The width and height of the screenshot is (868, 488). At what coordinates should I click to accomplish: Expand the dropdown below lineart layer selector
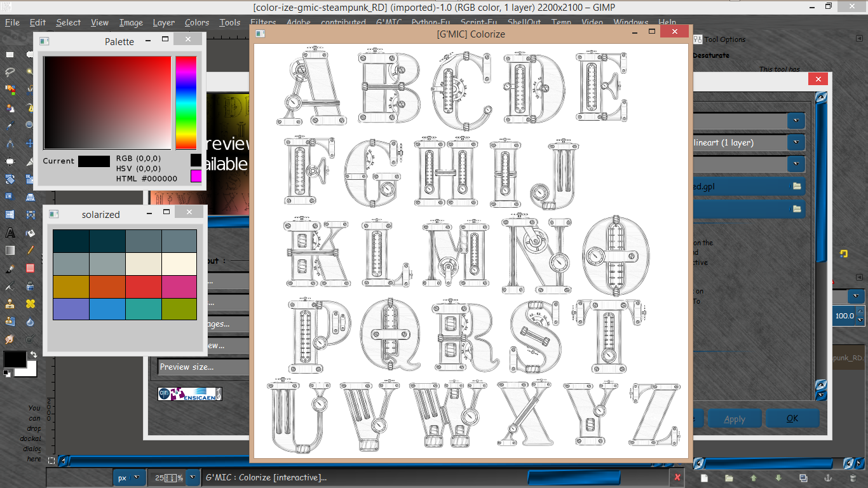point(796,164)
